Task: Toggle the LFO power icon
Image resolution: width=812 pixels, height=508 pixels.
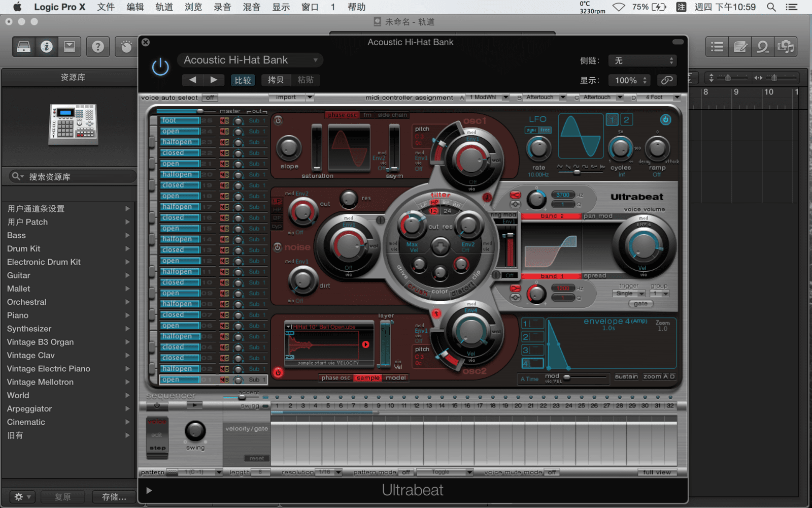Action: click(x=665, y=119)
